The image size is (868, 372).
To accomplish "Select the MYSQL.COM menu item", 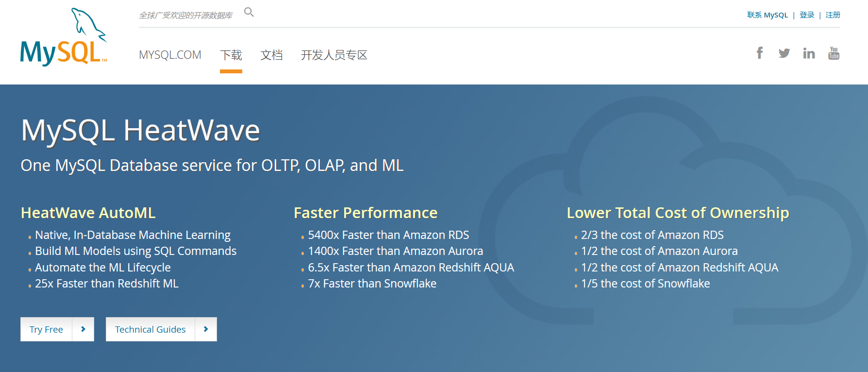I will pos(170,55).
